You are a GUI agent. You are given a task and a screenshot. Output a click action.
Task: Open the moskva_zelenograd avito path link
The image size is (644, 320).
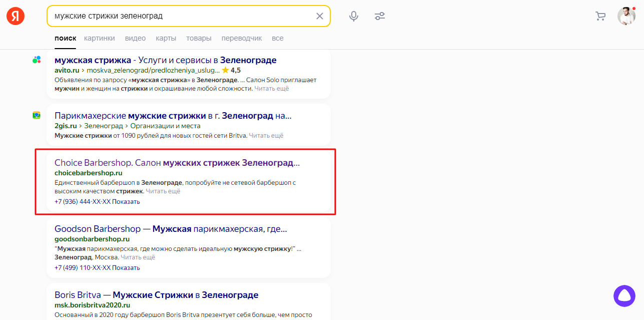[153, 70]
